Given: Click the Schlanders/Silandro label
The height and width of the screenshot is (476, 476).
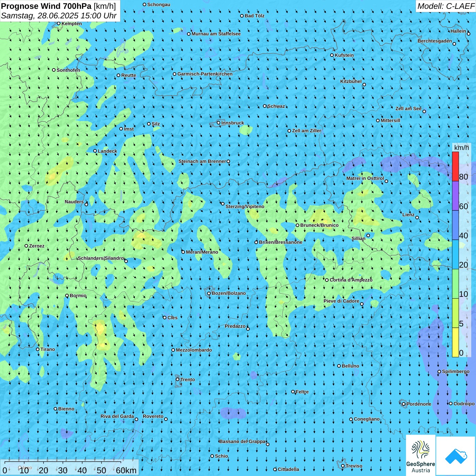Looking at the screenshot, I should tap(101, 258).
